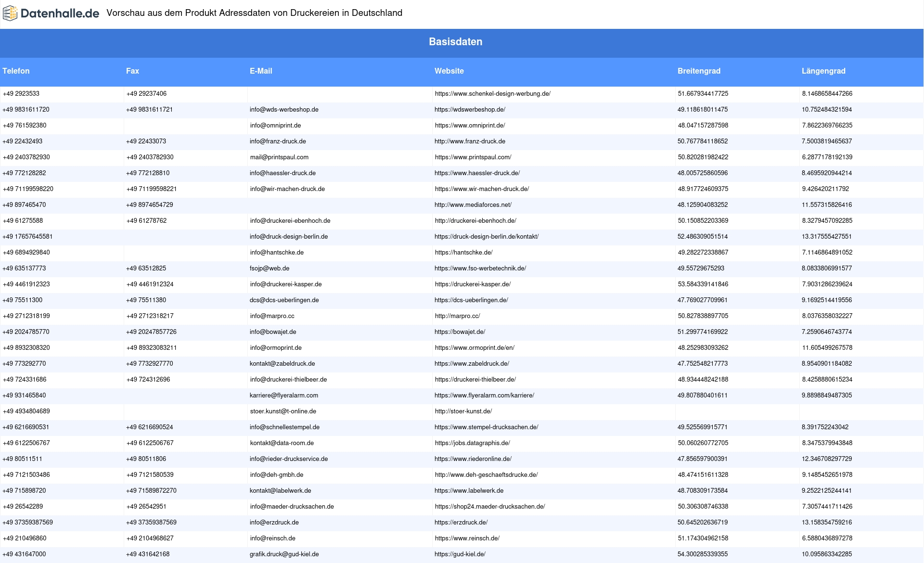Click the www.fso-werbetechnik.de website cell

tap(480, 269)
